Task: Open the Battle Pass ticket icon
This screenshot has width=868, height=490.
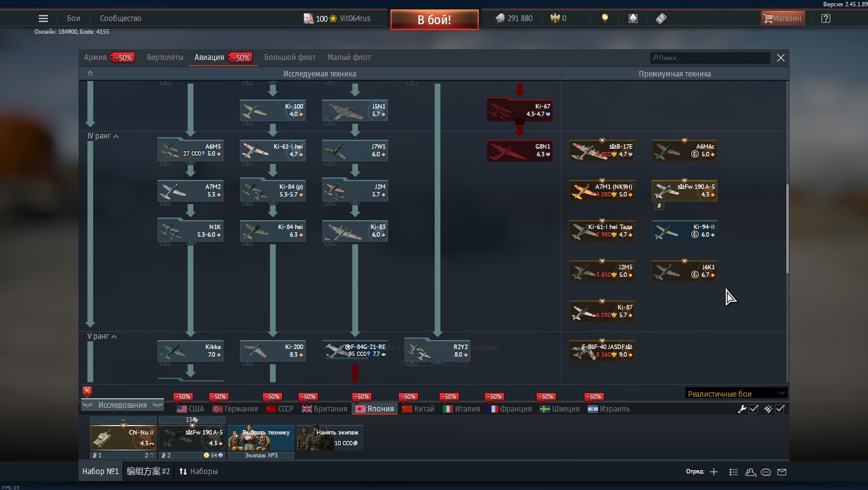Action: pyautogui.click(x=661, y=19)
